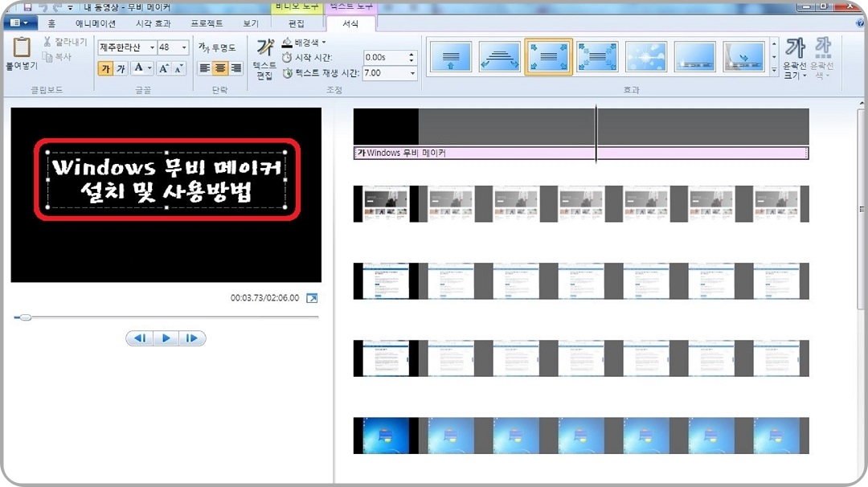The width and height of the screenshot is (868, 487).
Task: Step to next frame in preview
Action: (x=191, y=338)
